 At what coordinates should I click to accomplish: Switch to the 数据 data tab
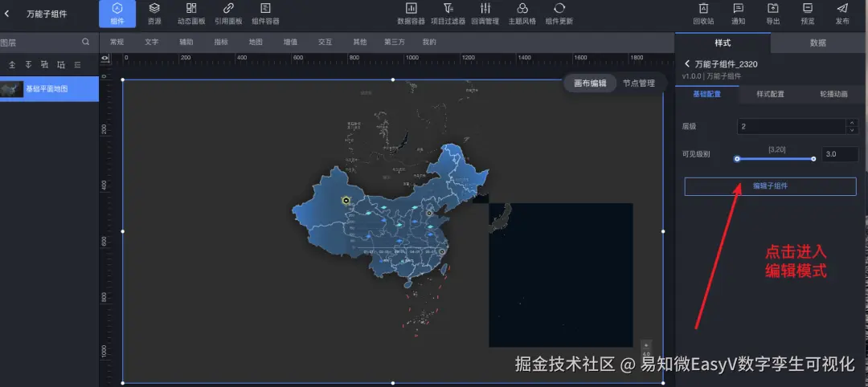pos(818,43)
